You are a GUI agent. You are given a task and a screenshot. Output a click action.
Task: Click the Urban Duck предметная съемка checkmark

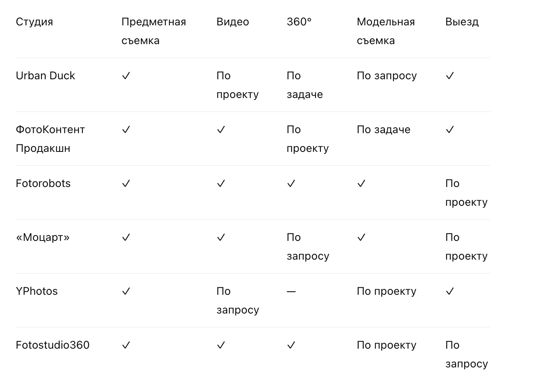coord(126,76)
